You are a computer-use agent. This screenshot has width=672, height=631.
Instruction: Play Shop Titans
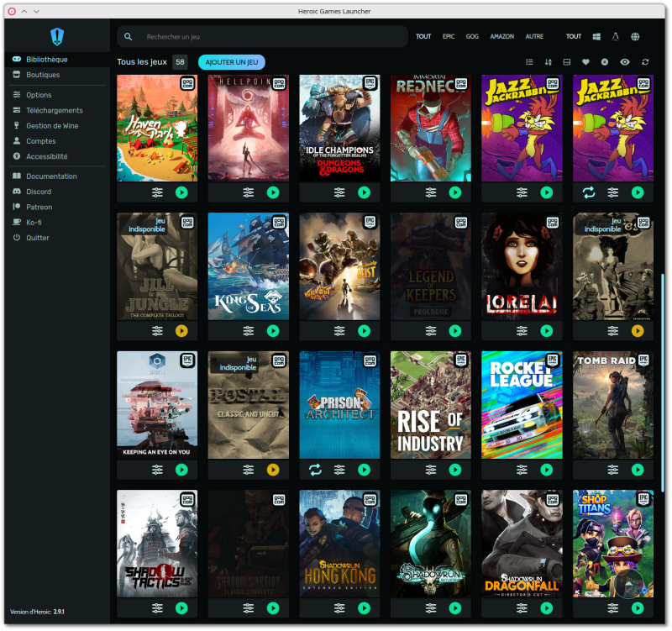coord(638,608)
